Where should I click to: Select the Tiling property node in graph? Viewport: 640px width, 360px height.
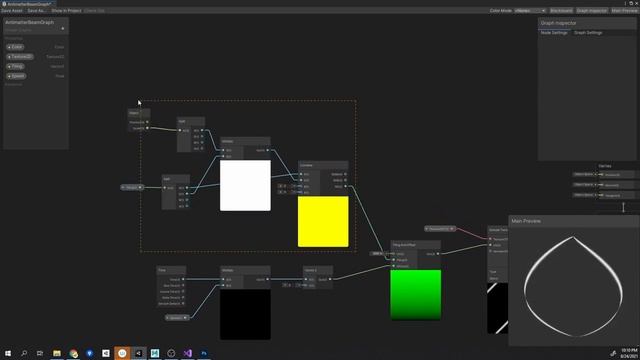pos(132,187)
